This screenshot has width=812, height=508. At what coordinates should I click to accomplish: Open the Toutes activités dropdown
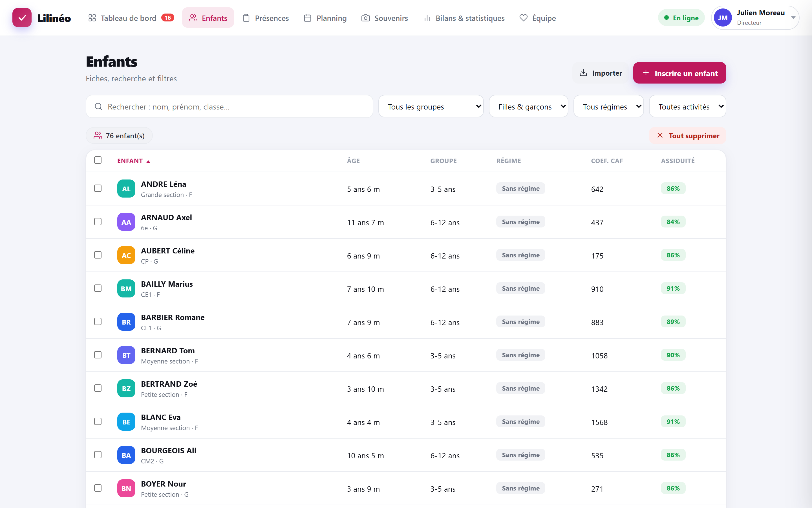click(x=687, y=106)
